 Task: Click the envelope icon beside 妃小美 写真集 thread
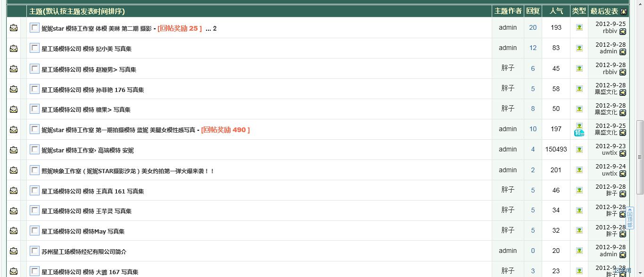[14, 48]
